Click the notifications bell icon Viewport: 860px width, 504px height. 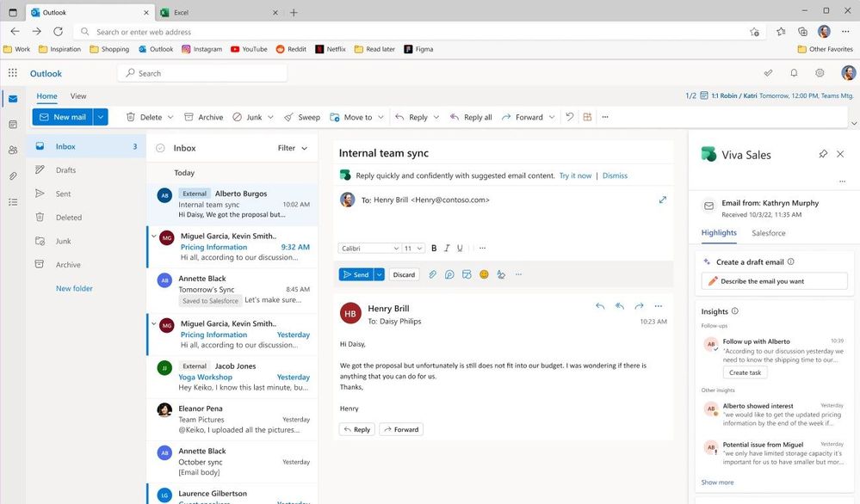tap(794, 73)
